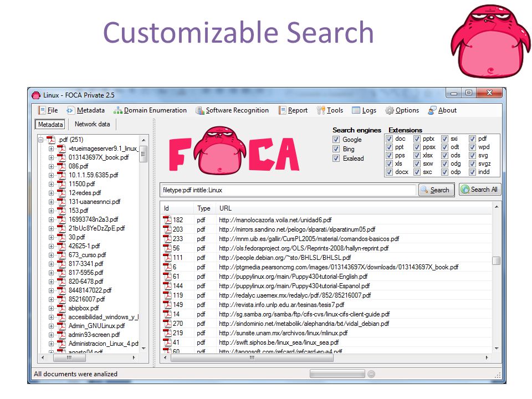Click PDF icon of 673_curso.pdf
Screen dimensions: 532x399
coord(62,255)
